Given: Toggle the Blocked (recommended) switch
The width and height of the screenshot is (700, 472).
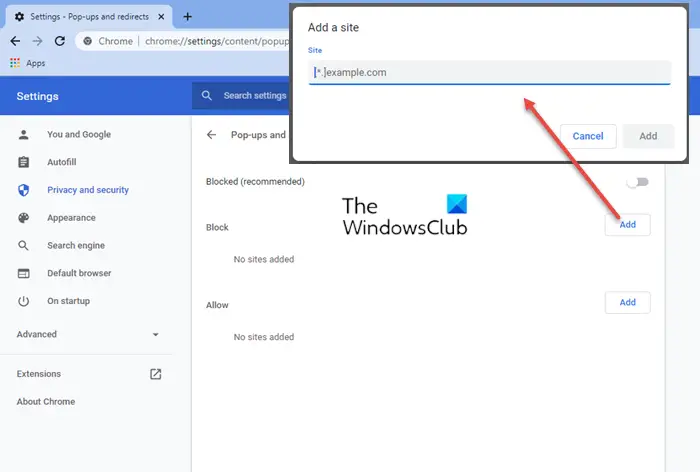Looking at the screenshot, I should [x=638, y=182].
